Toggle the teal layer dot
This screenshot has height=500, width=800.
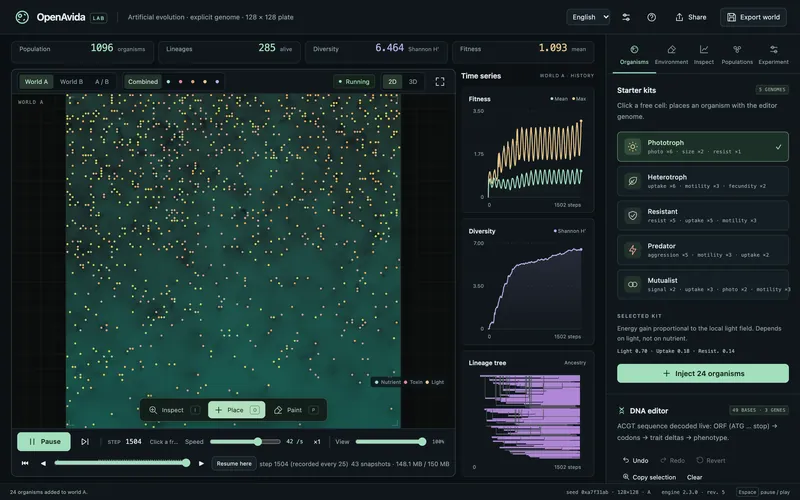pos(168,82)
